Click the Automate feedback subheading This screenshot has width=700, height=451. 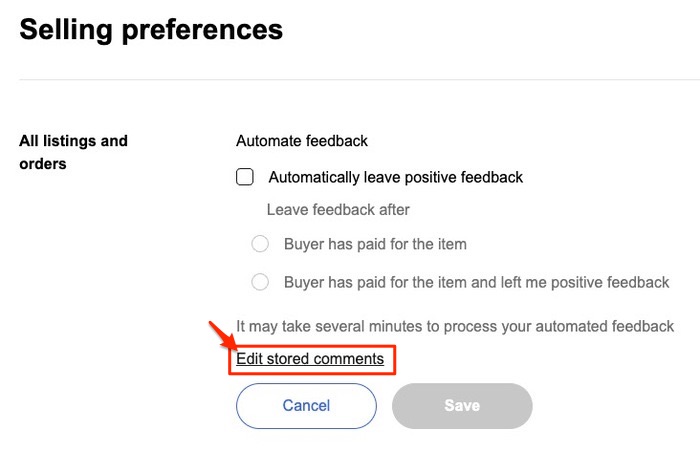point(302,141)
